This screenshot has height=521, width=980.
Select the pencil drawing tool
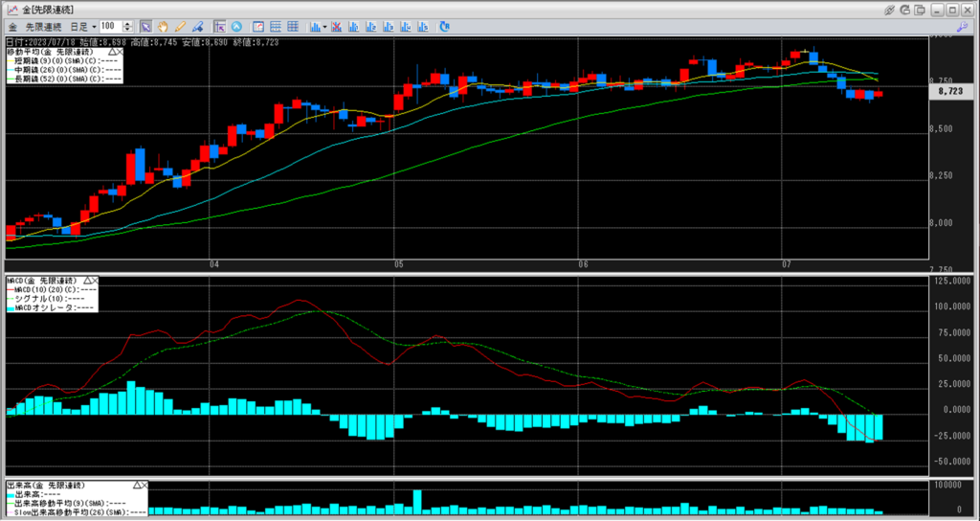180,26
